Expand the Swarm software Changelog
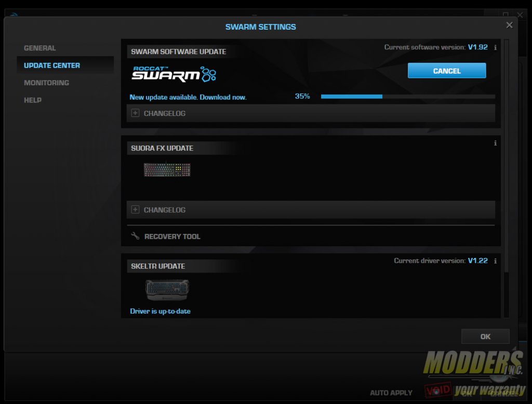The height and width of the screenshot is (404, 532). point(311,113)
